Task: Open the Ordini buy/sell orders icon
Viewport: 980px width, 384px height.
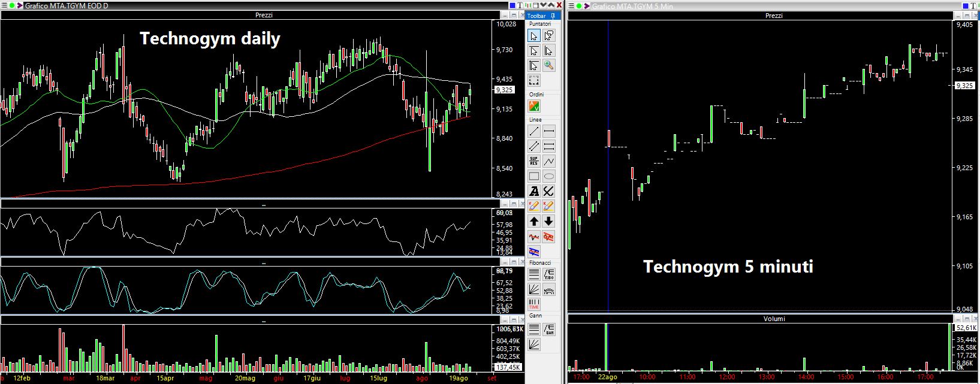Action: tap(534, 106)
